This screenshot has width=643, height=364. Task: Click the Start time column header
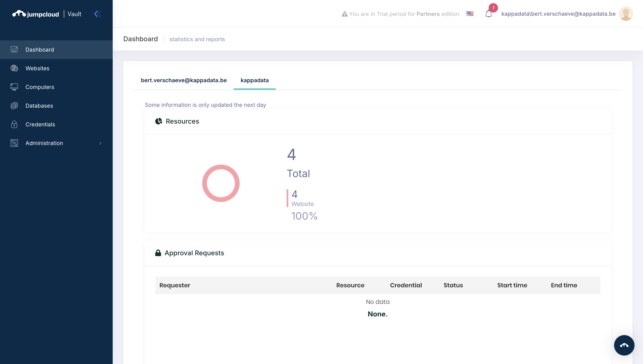512,285
